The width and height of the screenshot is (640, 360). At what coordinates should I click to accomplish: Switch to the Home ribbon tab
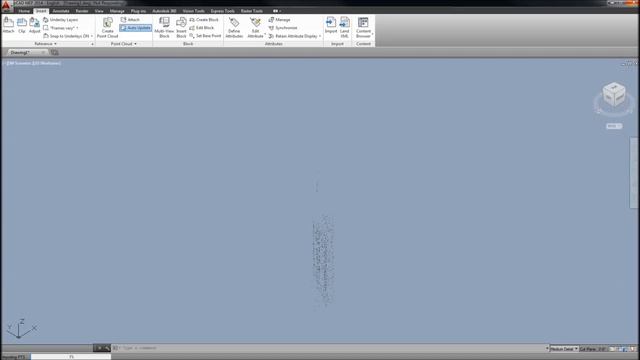[x=24, y=11]
